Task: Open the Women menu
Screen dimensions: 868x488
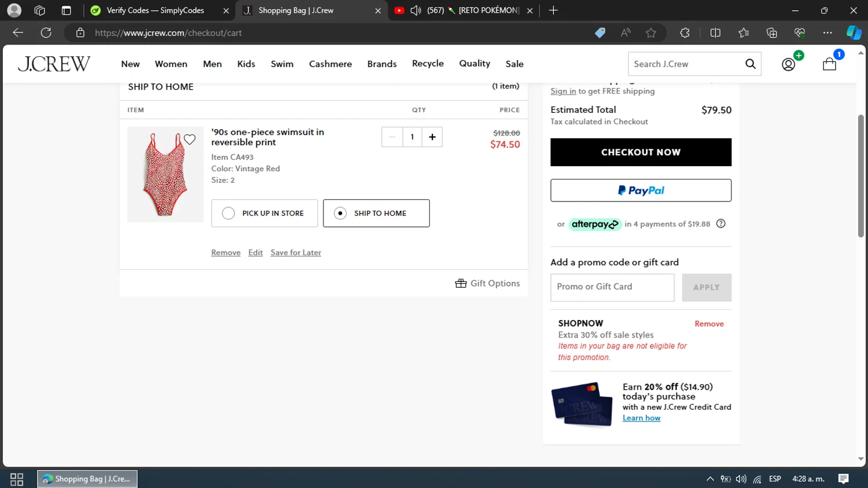Action: [171, 64]
